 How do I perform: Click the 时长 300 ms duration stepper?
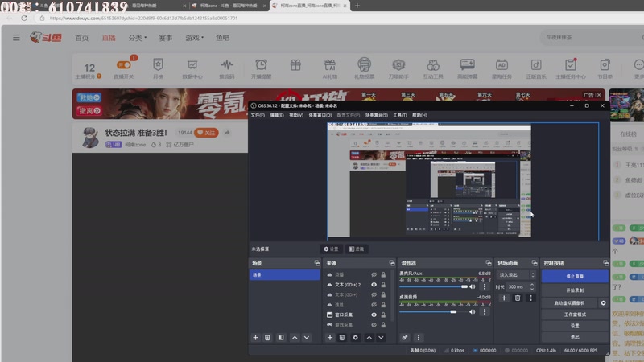(x=532, y=286)
